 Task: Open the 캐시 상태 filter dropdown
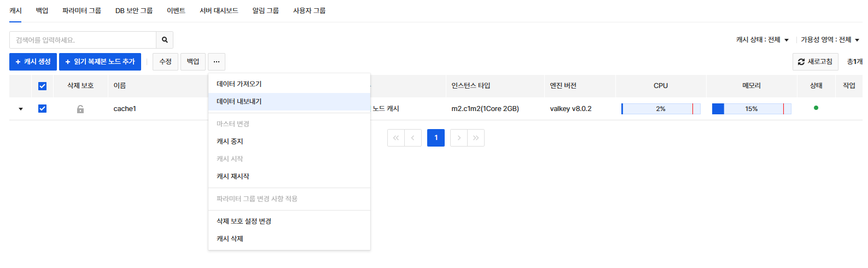pos(762,40)
